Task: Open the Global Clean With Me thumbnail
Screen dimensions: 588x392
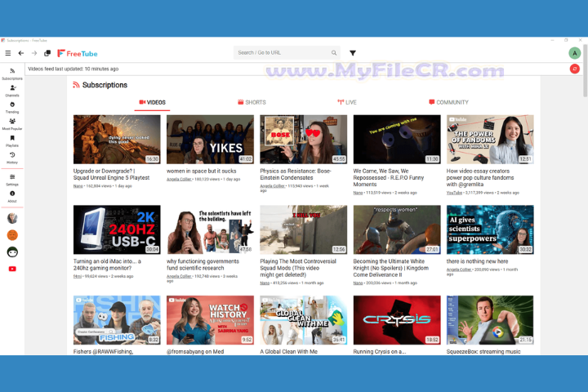Action: (x=303, y=320)
